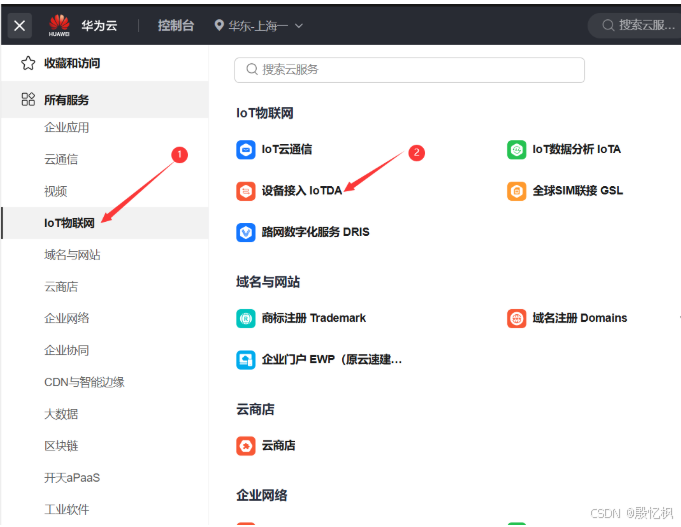This screenshot has width=681, height=527.
Task: Open 商标注册 Trademark service
Action: coord(314,318)
